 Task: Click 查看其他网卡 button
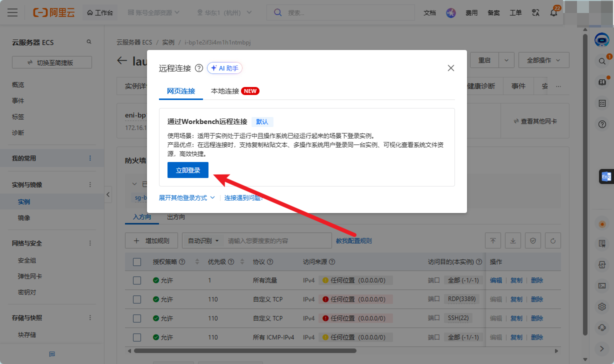[x=535, y=121]
